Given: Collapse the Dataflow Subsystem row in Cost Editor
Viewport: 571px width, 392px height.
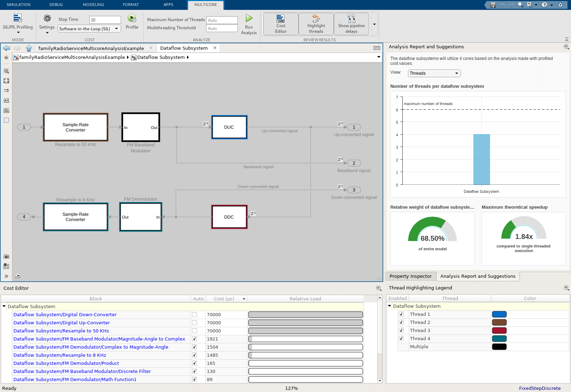Looking at the screenshot, I should 4,306.
